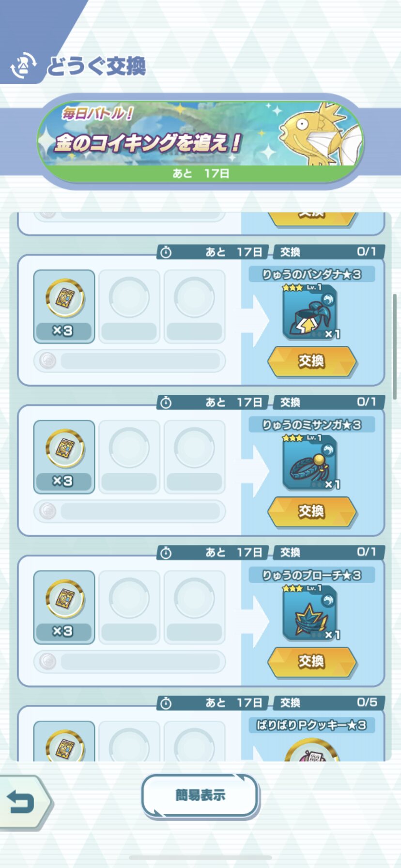Select the partially visible 交換 button at the top
The width and height of the screenshot is (401, 868).
311,218
